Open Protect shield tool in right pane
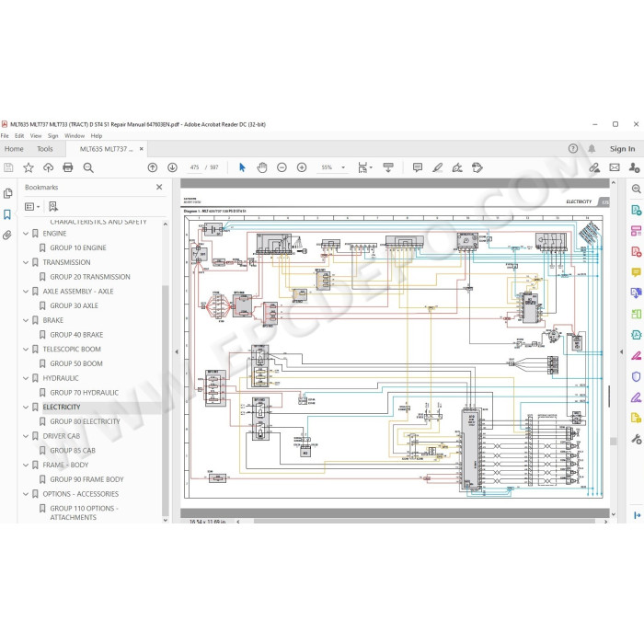The width and height of the screenshot is (644, 644). pos(637,376)
